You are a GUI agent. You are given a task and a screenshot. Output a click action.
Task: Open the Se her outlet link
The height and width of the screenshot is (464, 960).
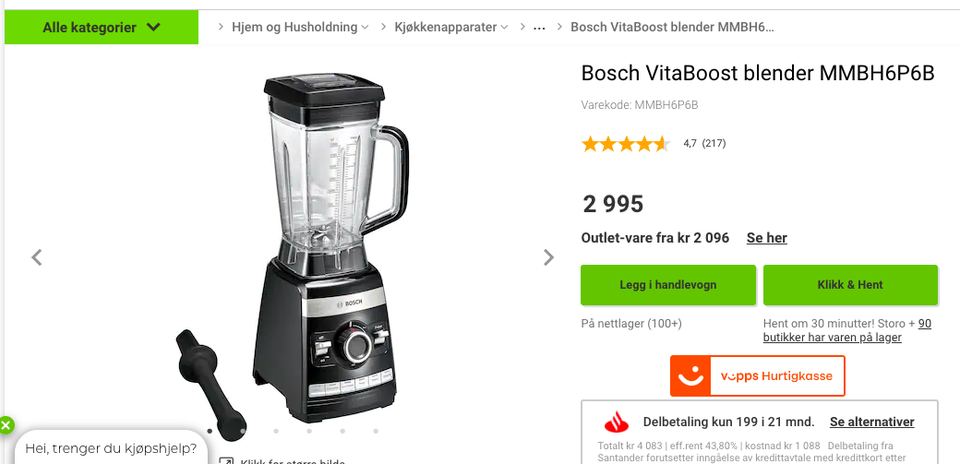tap(767, 238)
